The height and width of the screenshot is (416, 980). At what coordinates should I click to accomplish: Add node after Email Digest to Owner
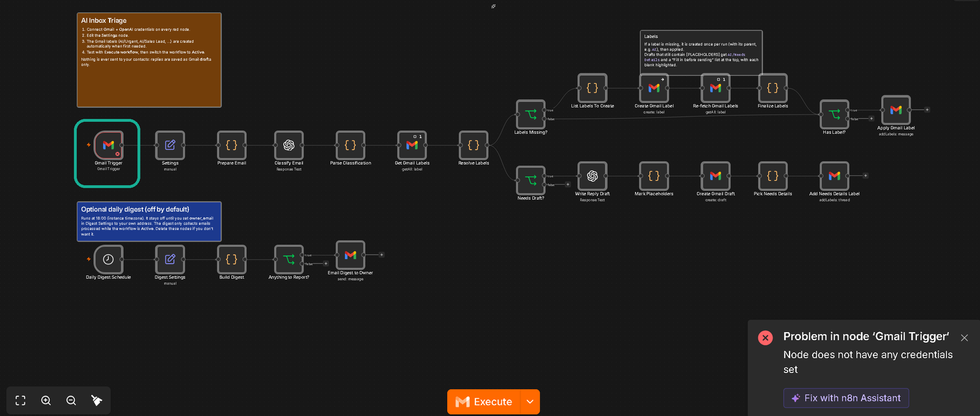click(x=382, y=255)
